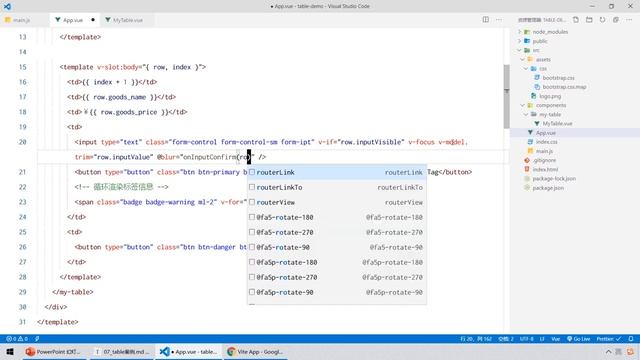The image size is (640, 360).
Task: Open MyTable.vue in the explorer tree
Action: [557, 124]
